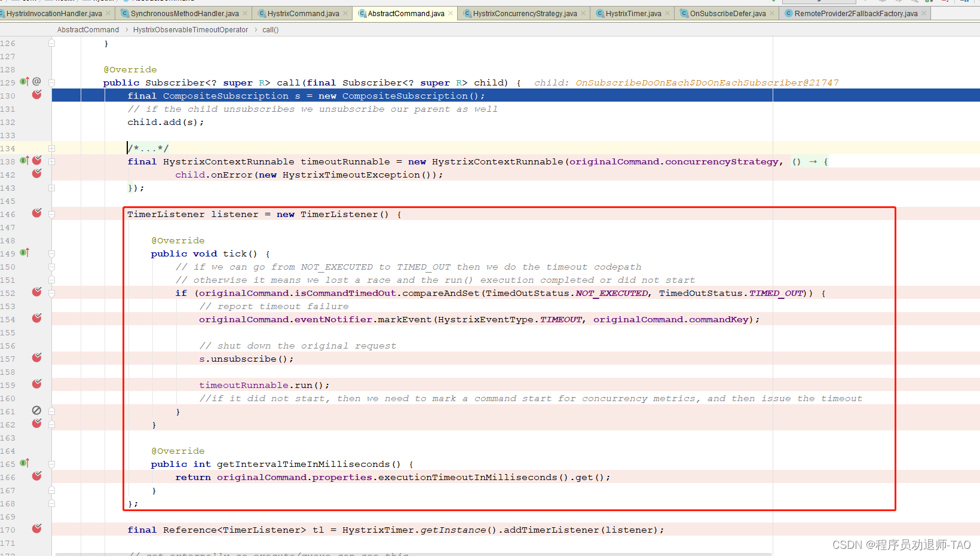Switch to OnSubscribeDefer.java tab
The image size is (980, 556).
click(728, 13)
